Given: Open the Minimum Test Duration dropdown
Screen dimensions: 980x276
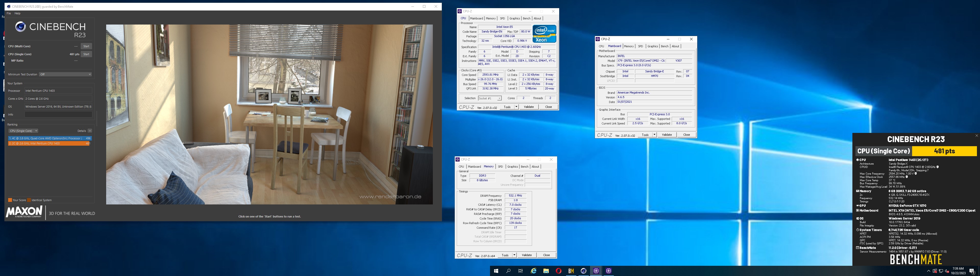Looking at the screenshot, I should 65,74.
